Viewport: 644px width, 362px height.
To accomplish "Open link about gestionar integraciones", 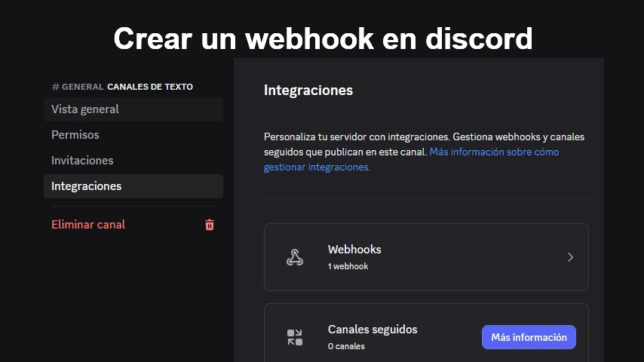I will point(411,159).
